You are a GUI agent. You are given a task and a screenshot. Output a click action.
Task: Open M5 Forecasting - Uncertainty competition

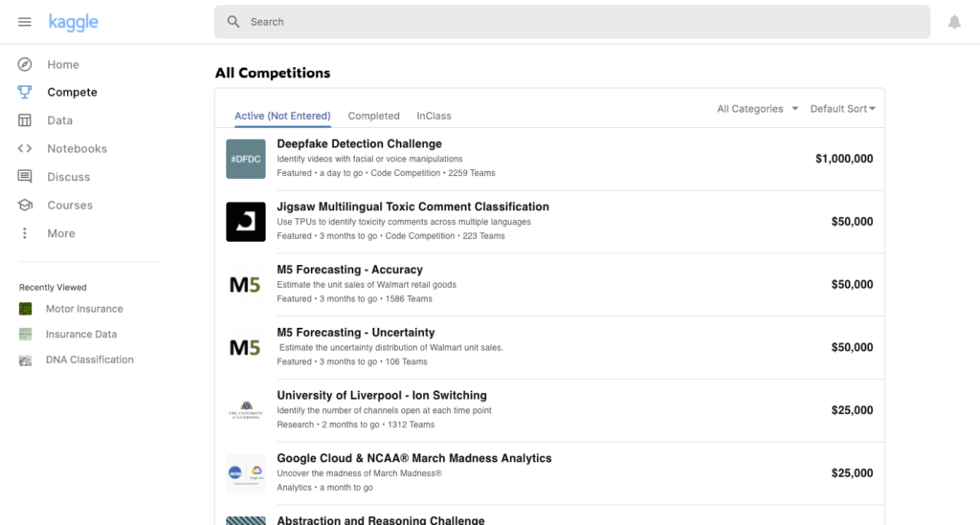(x=356, y=333)
